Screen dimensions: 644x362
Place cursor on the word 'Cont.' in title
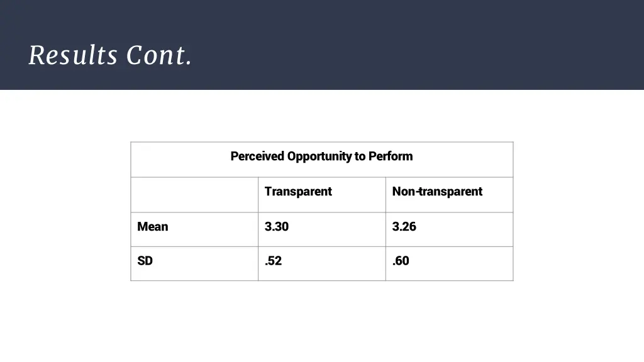point(159,55)
